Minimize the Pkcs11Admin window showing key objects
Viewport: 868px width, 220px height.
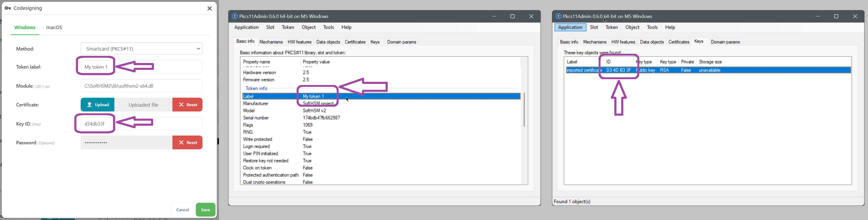click(818, 16)
